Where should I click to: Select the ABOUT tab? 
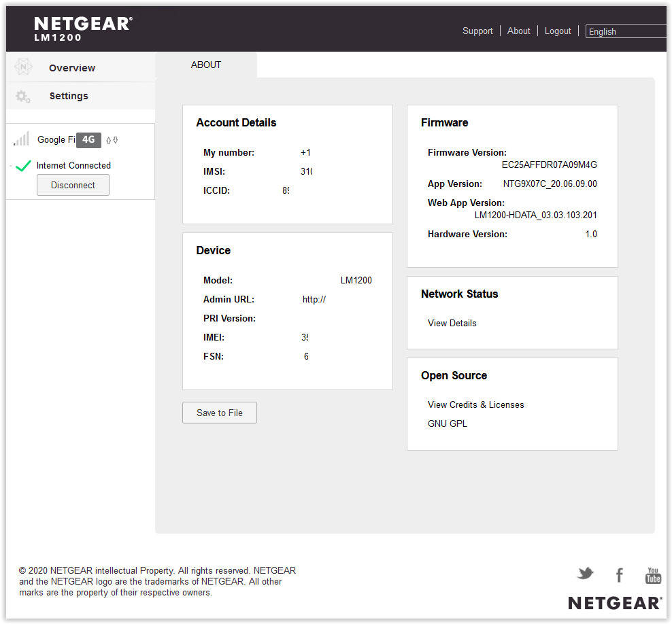pyautogui.click(x=206, y=65)
